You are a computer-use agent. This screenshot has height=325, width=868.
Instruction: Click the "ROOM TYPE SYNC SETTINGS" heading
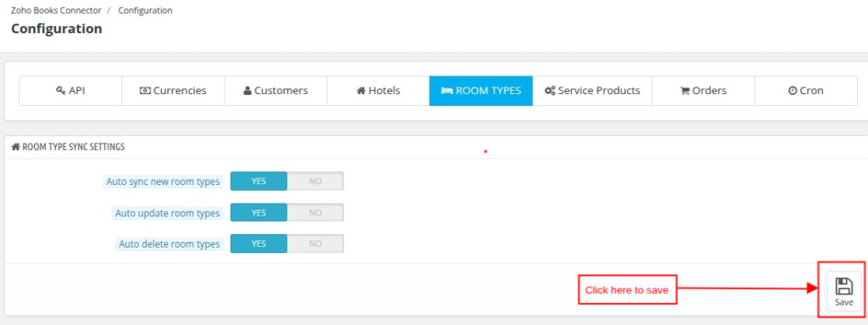click(73, 147)
